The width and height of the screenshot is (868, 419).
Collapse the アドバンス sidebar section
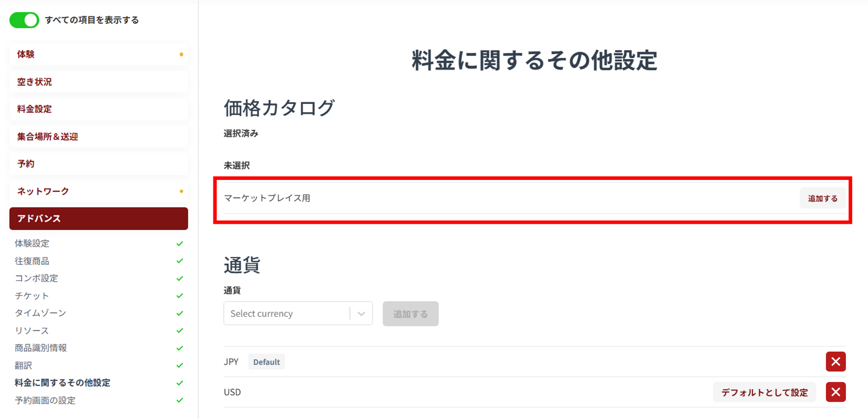pos(99,218)
